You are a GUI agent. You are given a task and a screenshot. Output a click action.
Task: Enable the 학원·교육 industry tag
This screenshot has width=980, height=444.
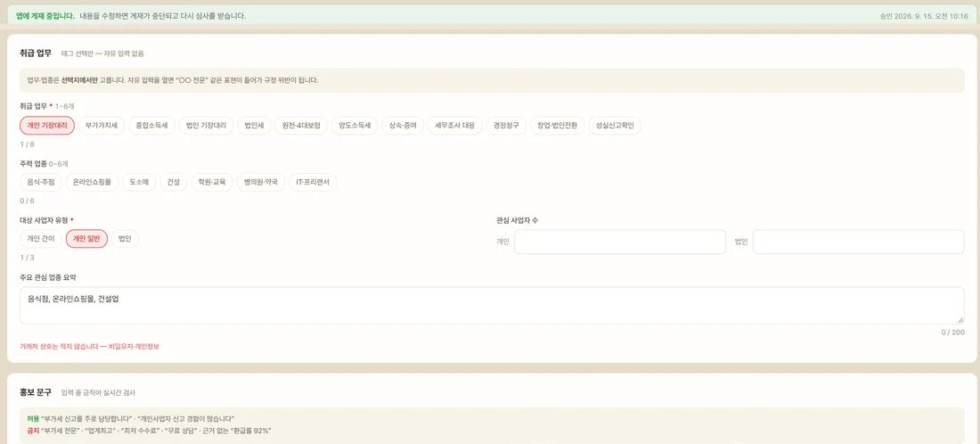(212, 183)
